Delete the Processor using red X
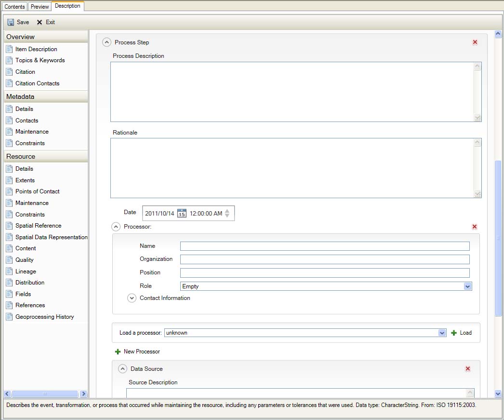Viewport: 504px width, 420px height. [475, 227]
